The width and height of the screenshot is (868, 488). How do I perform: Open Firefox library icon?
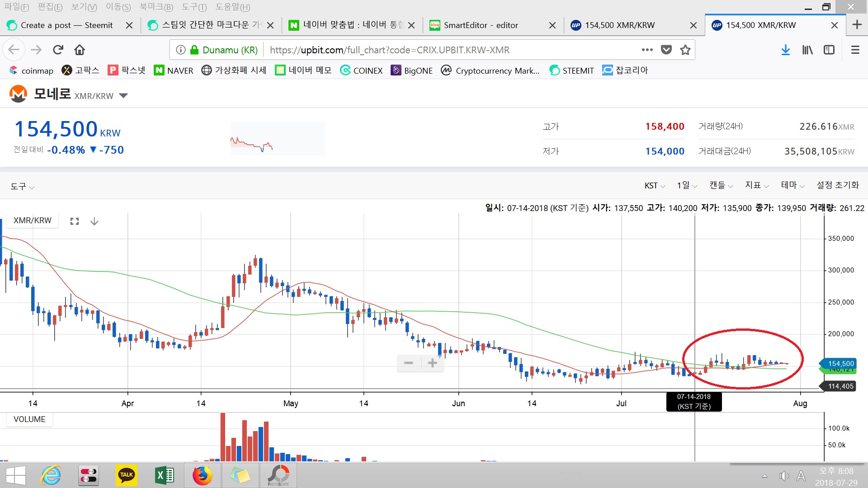coord(807,50)
